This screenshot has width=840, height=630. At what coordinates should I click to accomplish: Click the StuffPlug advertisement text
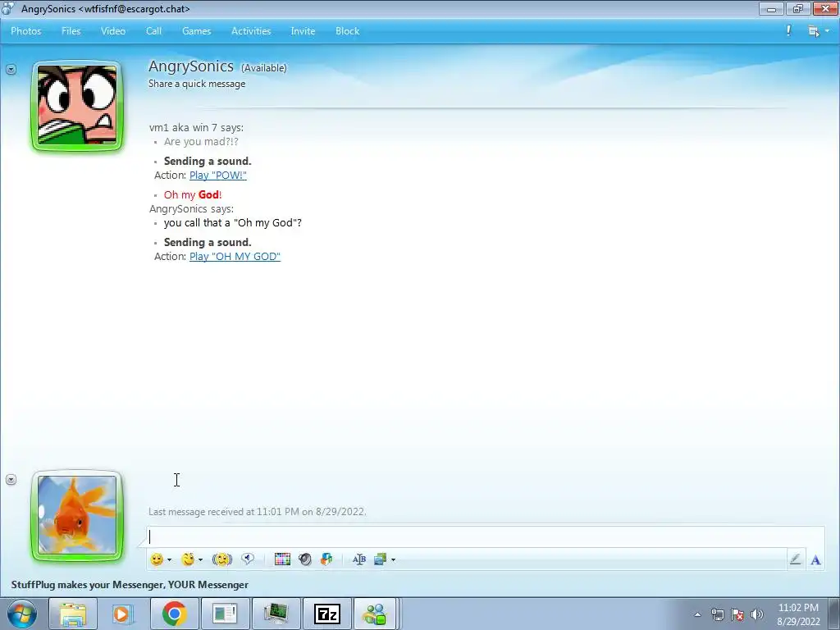tap(130, 585)
